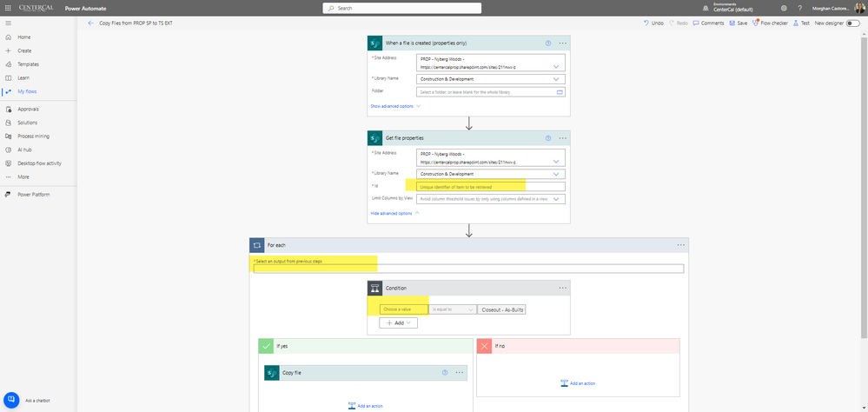Collapse Hide advanced options in Get file properties
Screen dimensions: 868x412
coord(395,213)
